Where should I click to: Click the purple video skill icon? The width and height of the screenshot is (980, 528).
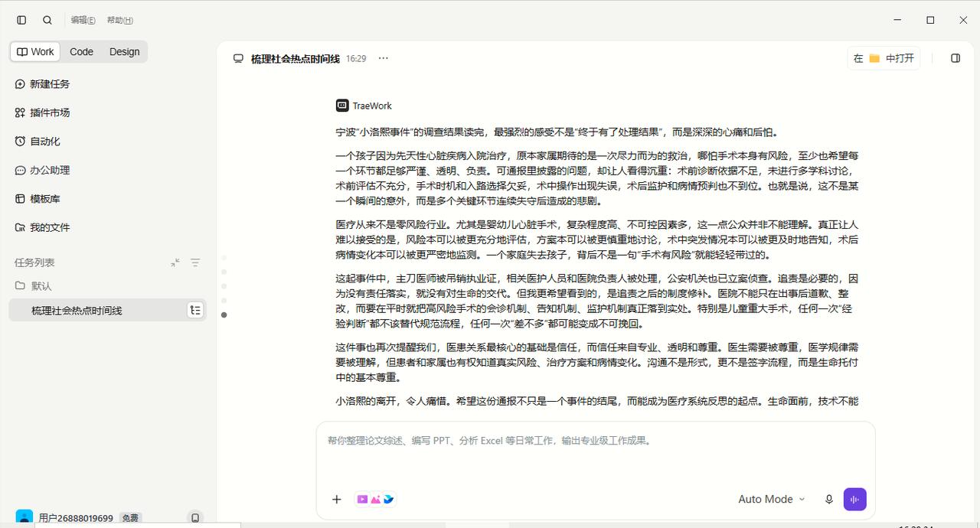(363, 499)
